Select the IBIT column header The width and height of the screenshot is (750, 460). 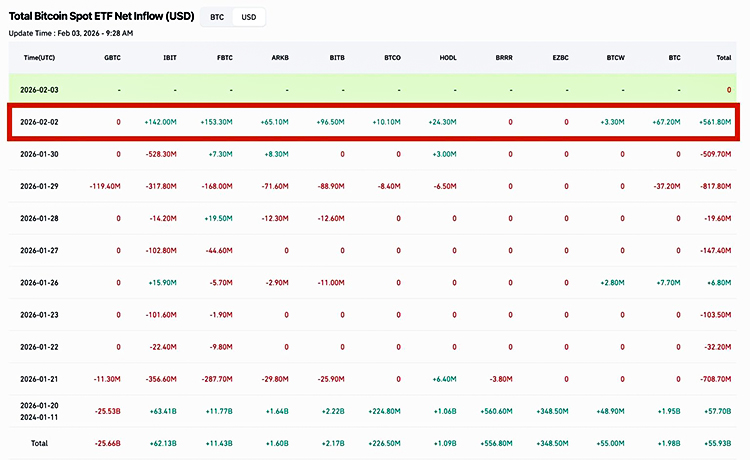[170, 59]
